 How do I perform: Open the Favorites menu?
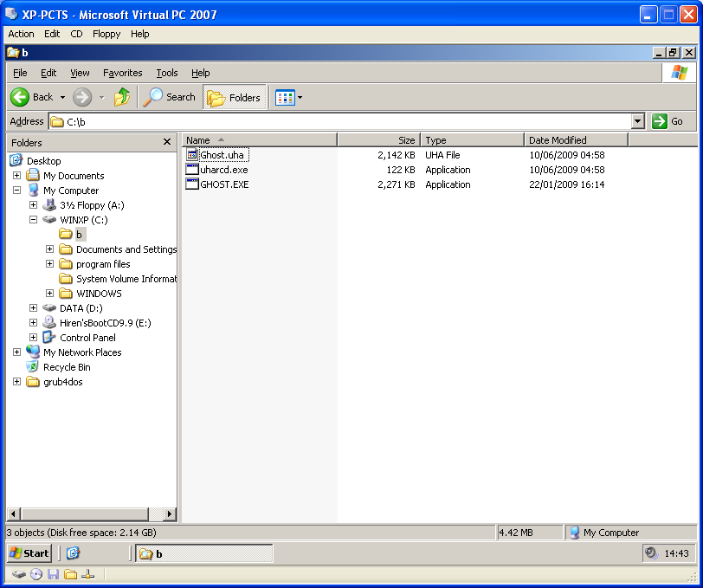pos(122,73)
